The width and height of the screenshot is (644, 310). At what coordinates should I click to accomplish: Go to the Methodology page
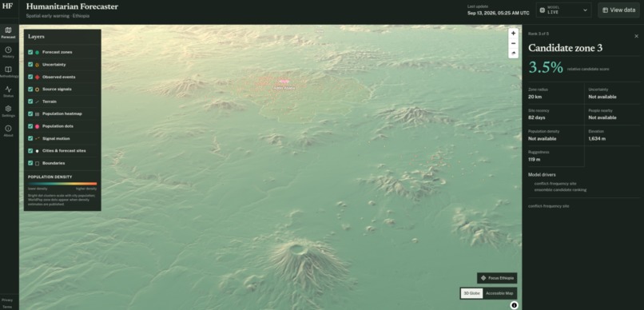8,72
